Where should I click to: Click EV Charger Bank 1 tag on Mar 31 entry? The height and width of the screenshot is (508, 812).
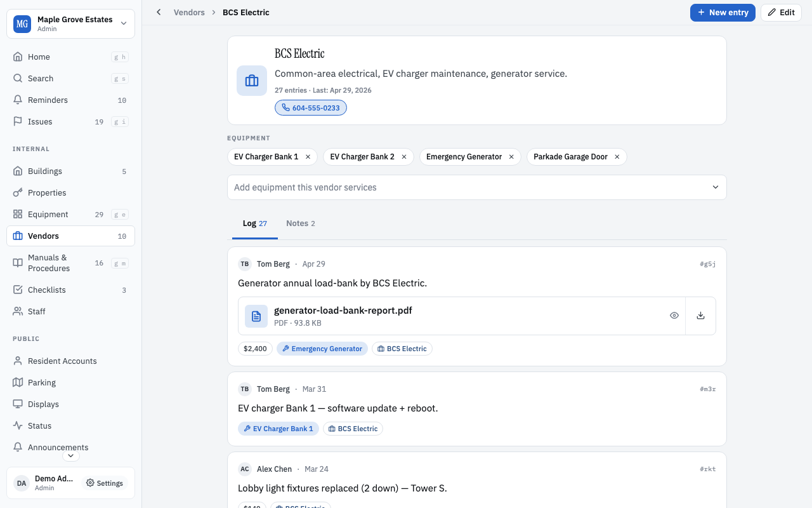coord(278,429)
